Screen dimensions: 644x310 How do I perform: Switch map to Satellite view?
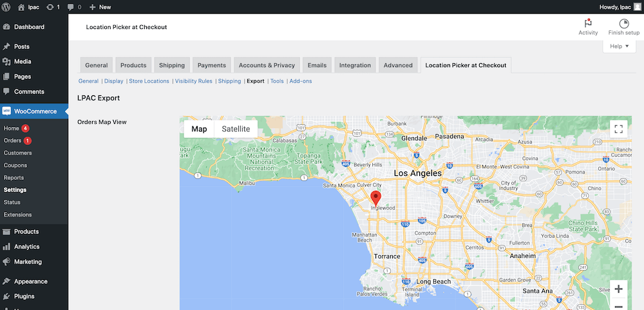pyautogui.click(x=236, y=129)
